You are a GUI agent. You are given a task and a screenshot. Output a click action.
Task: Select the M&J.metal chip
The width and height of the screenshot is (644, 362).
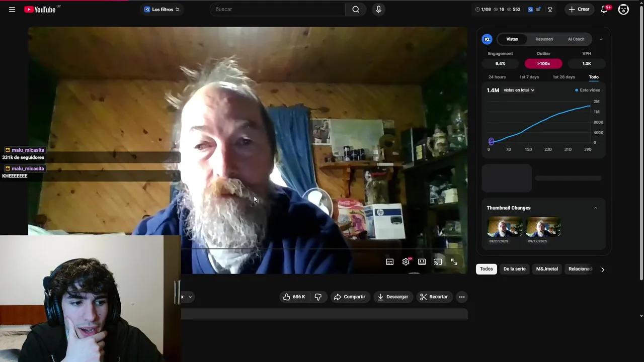coord(547,269)
